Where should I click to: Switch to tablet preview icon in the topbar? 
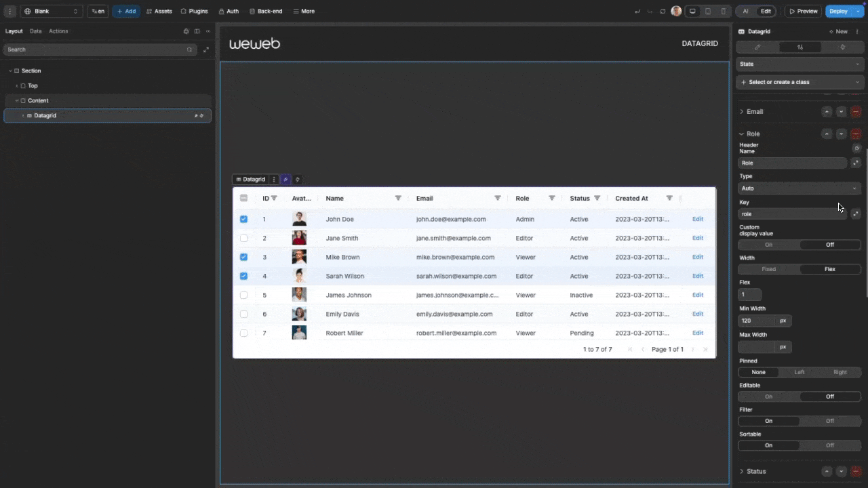pyautogui.click(x=707, y=11)
